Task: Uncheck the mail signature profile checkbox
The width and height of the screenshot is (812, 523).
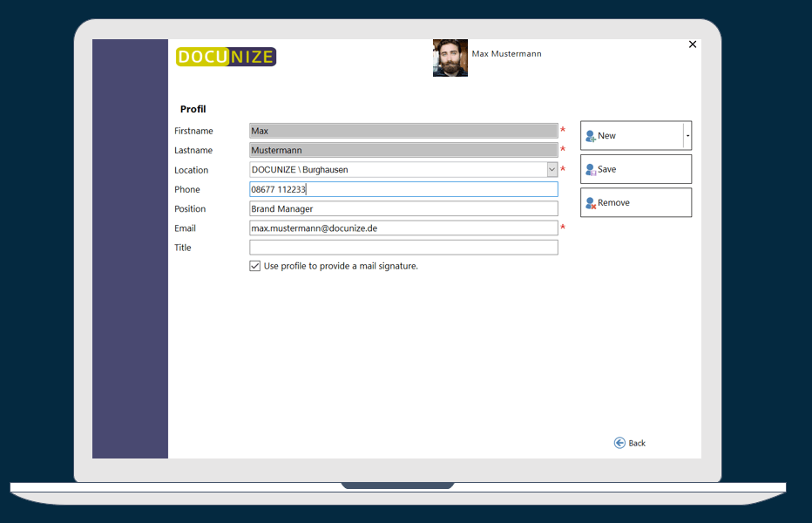Action: pyautogui.click(x=255, y=266)
